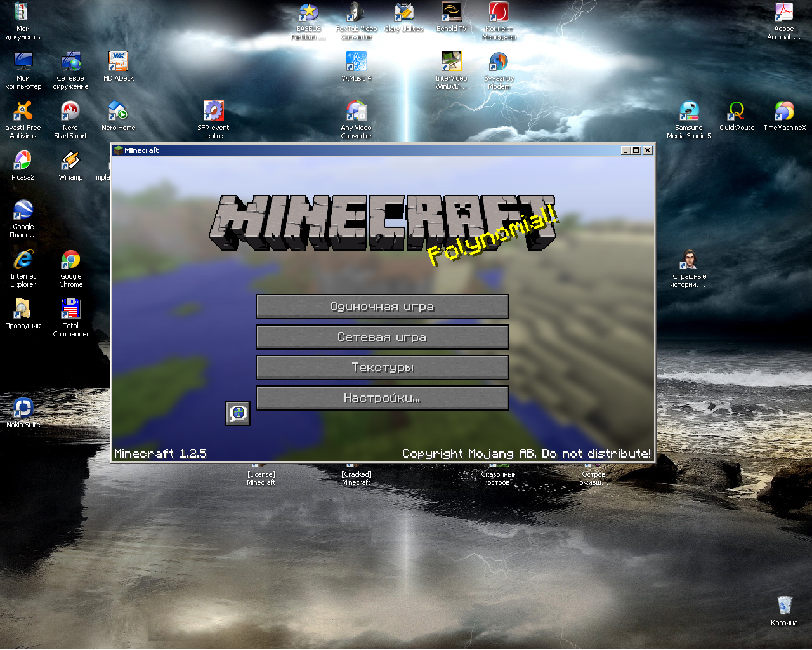This screenshot has height=650, width=812.
Task: Select EASEUS Partition desktop icon
Action: pos(308,21)
